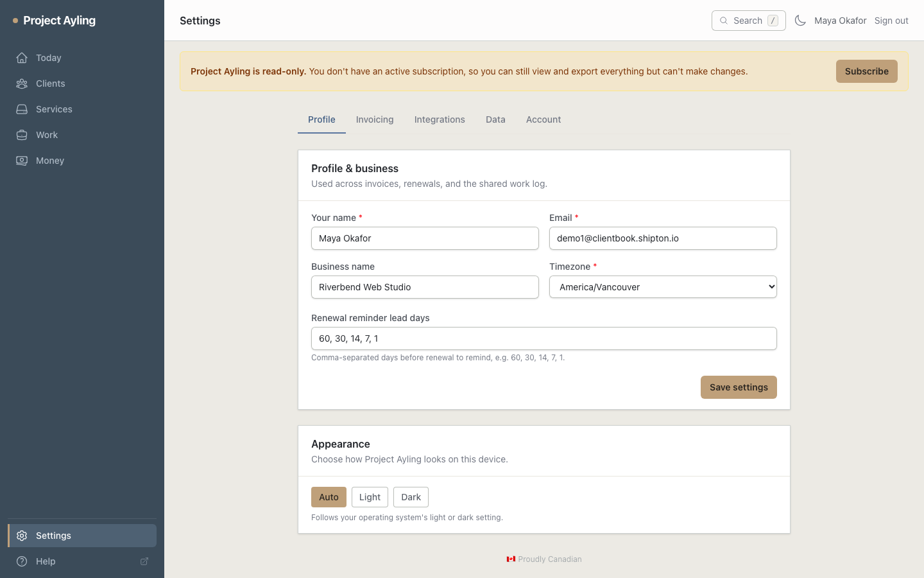The image size is (924, 578).
Task: Click the Subscribe button in banner
Action: (866, 71)
